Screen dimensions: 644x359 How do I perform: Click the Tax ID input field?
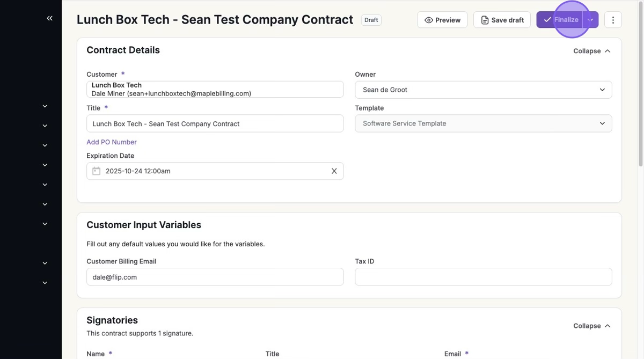(483, 277)
